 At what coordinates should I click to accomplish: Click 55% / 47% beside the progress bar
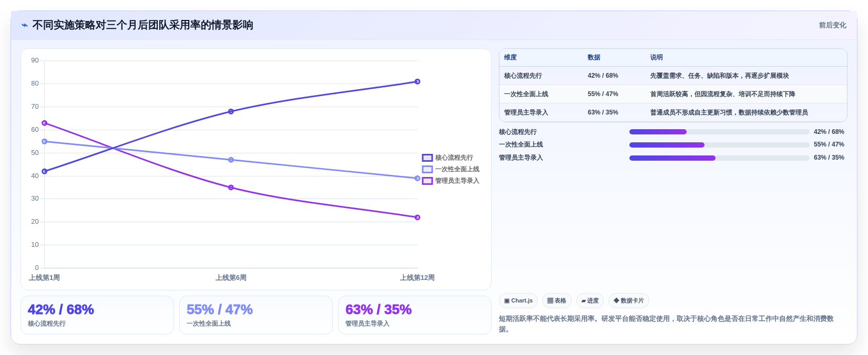tap(829, 144)
